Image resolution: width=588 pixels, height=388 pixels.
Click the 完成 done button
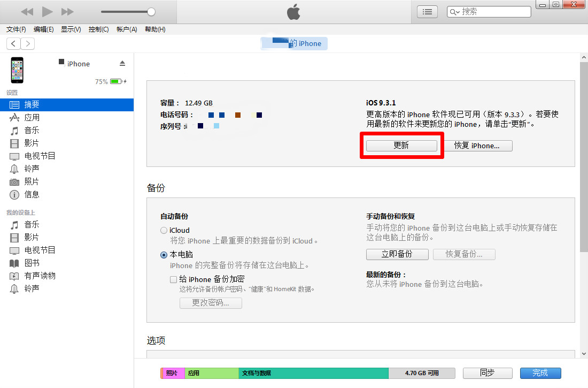coord(540,373)
